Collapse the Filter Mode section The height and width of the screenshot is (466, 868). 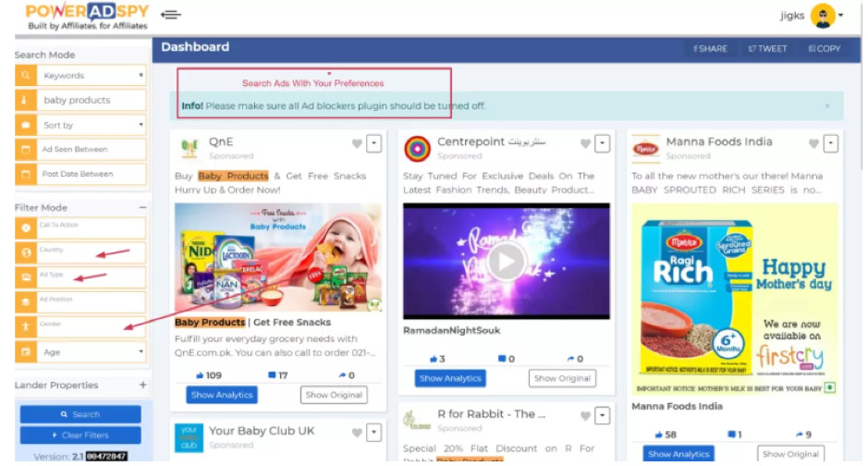(143, 207)
